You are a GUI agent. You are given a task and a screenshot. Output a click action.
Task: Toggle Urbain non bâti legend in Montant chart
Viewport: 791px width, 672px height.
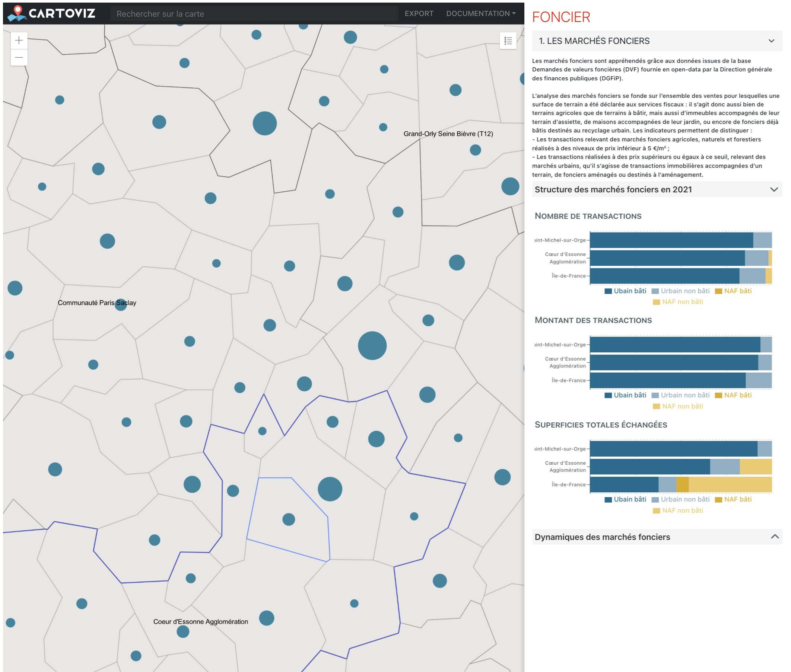[684, 395]
